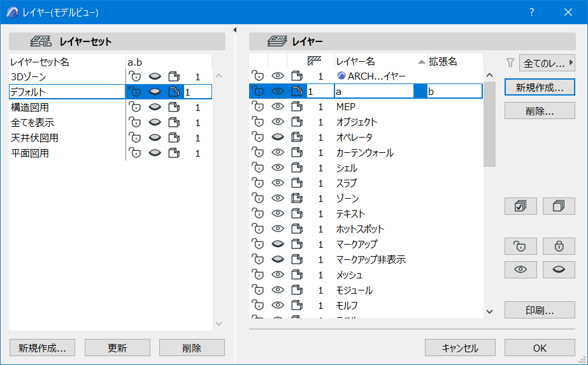The height and width of the screenshot is (365, 588).
Task: Click the layer name field containing a
Action: [x=374, y=92]
